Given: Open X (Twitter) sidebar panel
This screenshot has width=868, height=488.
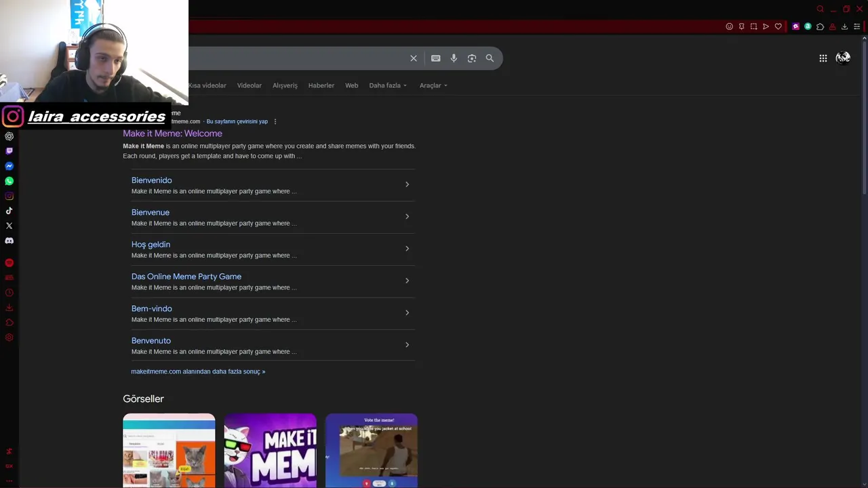Looking at the screenshot, I should coord(9,226).
